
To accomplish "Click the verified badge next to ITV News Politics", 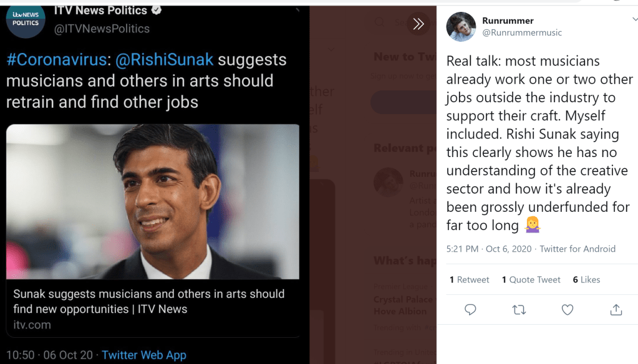I will (157, 10).
